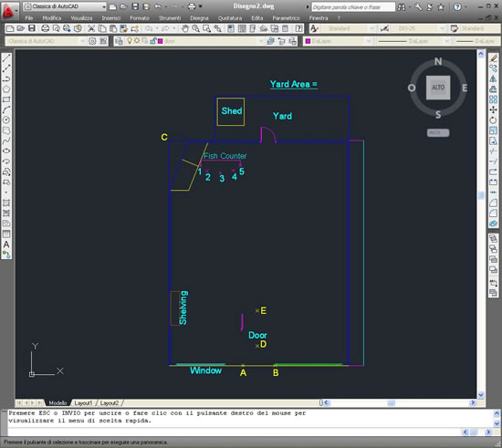Click the keyword search input field

(x=353, y=6)
